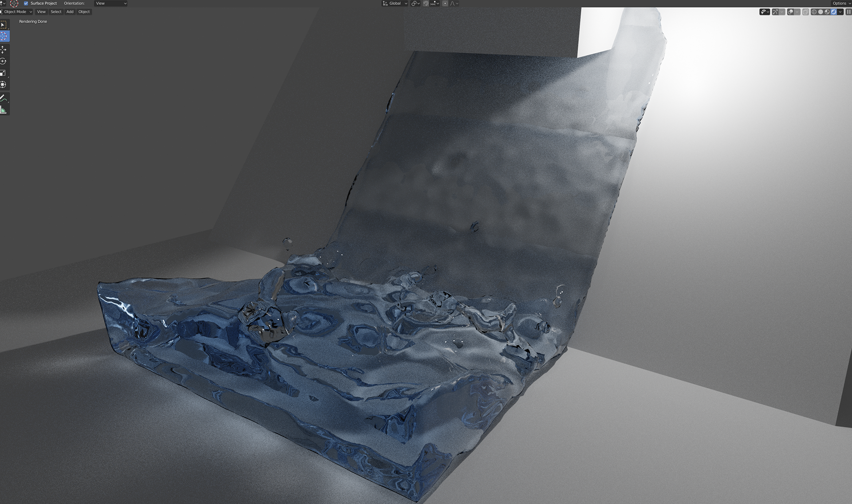Image resolution: width=852 pixels, height=504 pixels.
Task: Toggle the snapping magnet
Action: pyautogui.click(x=426, y=3)
